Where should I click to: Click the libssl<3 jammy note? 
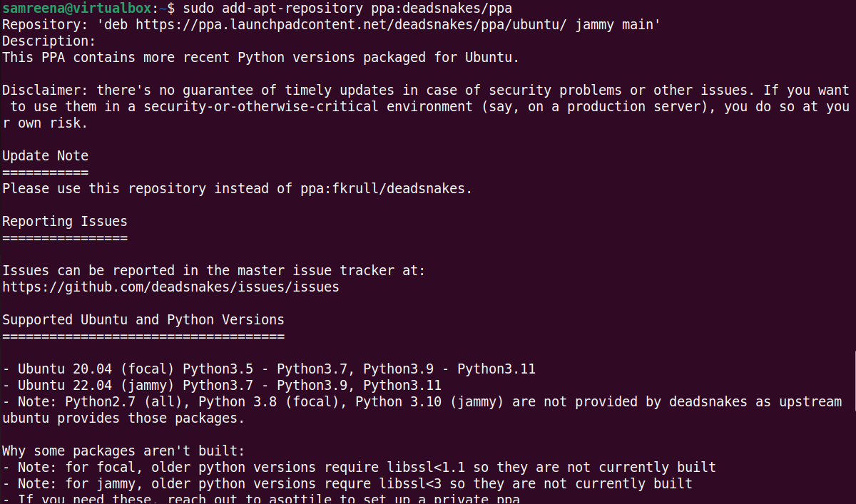coord(347,484)
